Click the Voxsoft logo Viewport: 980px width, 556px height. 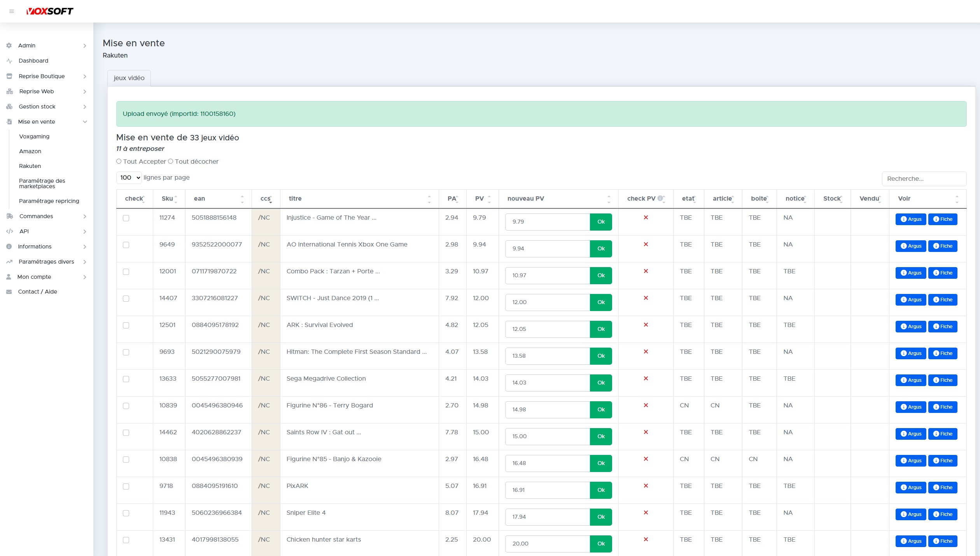tap(50, 11)
